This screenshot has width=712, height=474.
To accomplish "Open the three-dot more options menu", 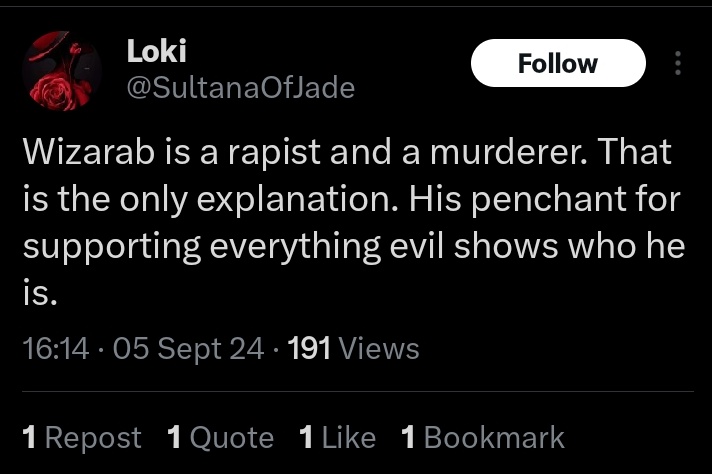I will 678,64.
